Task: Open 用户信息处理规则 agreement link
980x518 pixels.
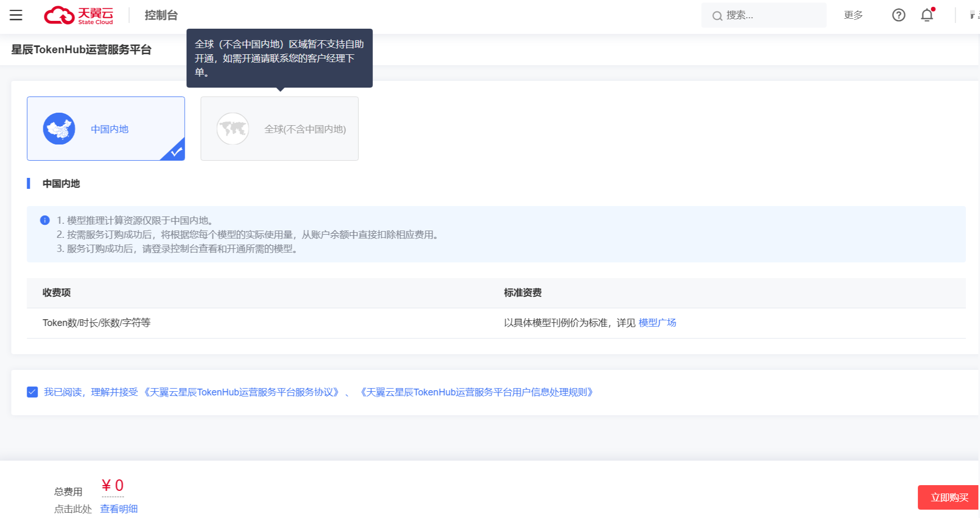Action: 477,392
